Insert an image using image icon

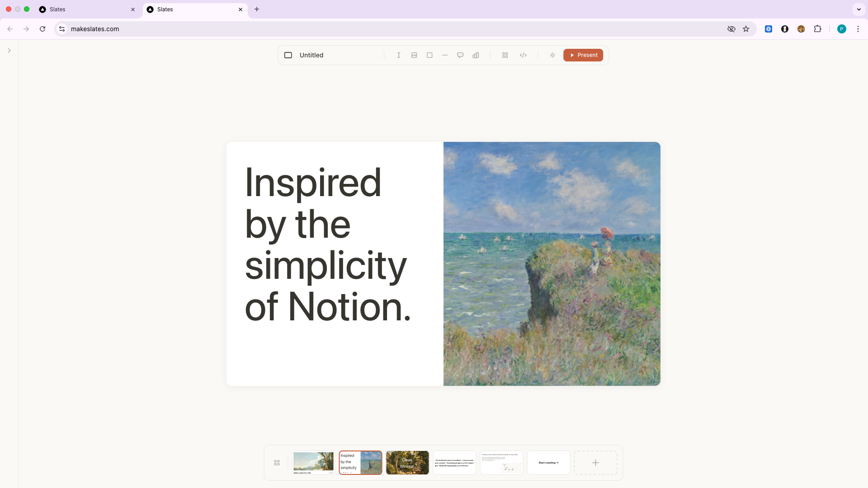[x=414, y=55]
